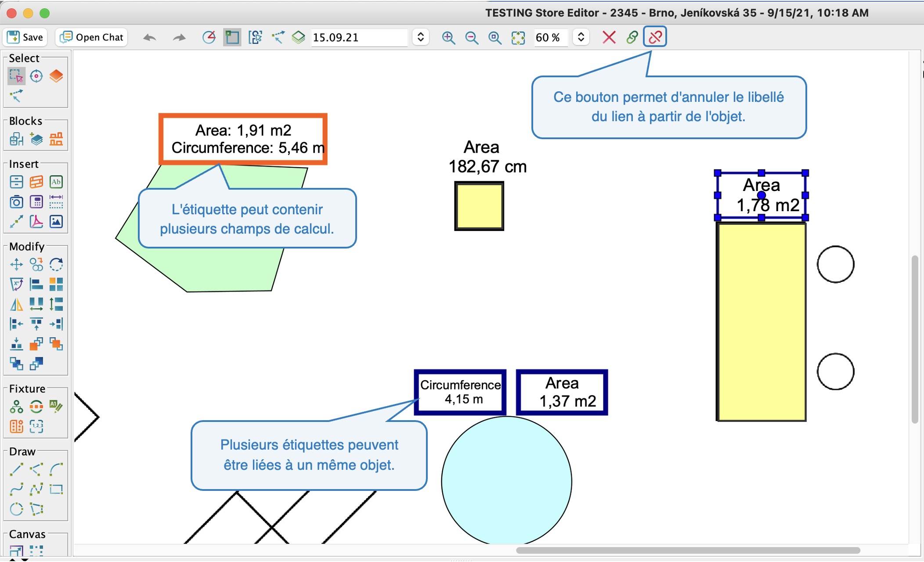The height and width of the screenshot is (562, 924).
Task: Click the unlink label toolbar icon
Action: pos(655,37)
